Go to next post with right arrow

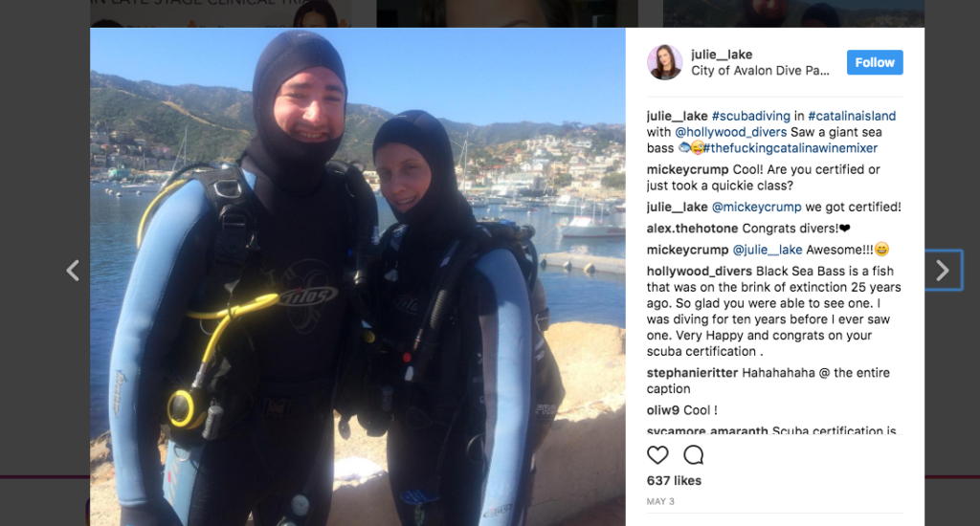point(943,270)
